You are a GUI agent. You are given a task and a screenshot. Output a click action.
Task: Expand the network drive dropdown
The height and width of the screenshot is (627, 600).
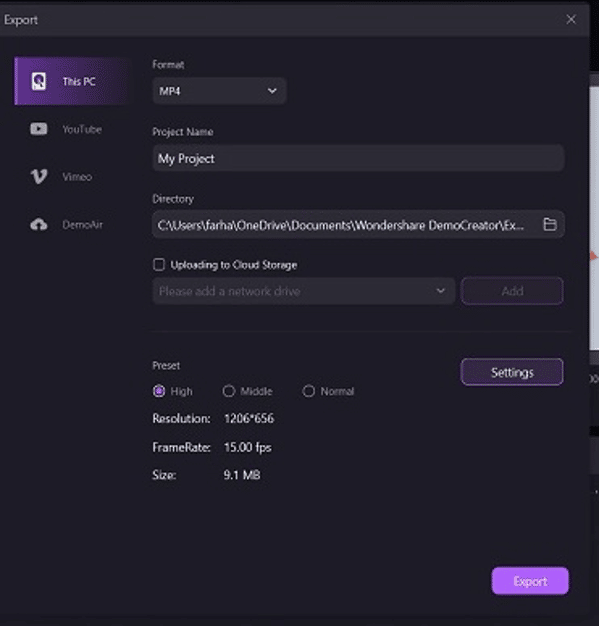(x=440, y=291)
